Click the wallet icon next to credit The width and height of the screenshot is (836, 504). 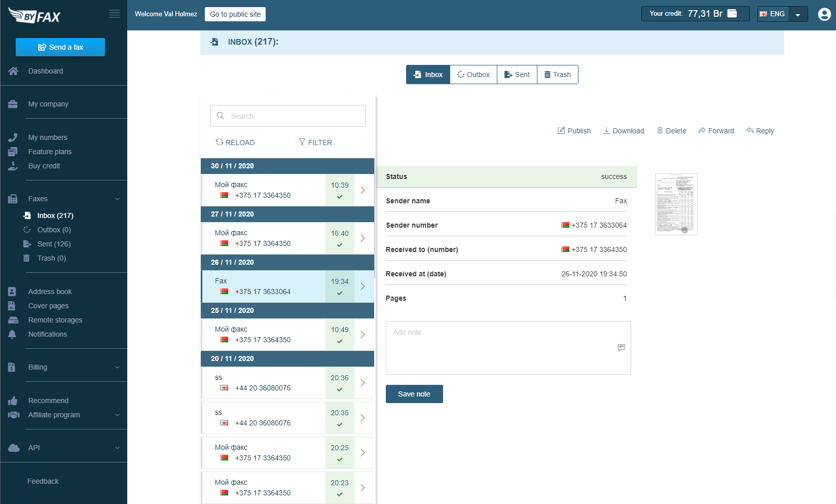(732, 14)
